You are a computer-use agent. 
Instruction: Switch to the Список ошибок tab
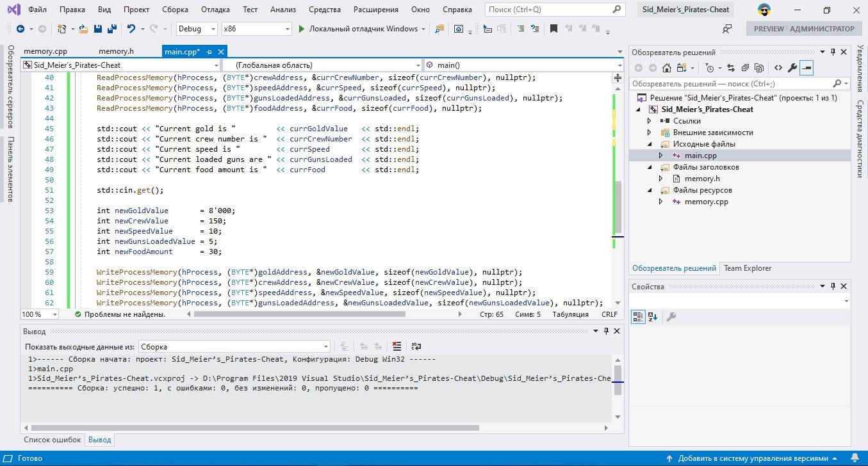[53, 440]
